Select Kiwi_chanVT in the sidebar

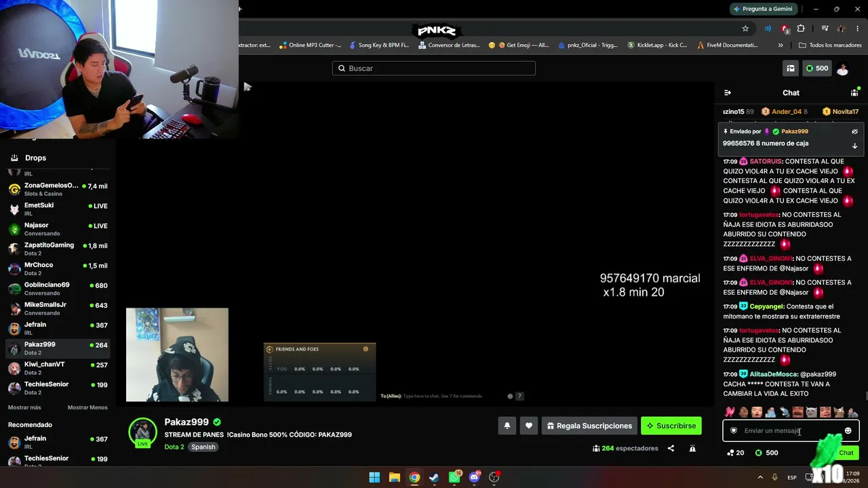(58, 368)
